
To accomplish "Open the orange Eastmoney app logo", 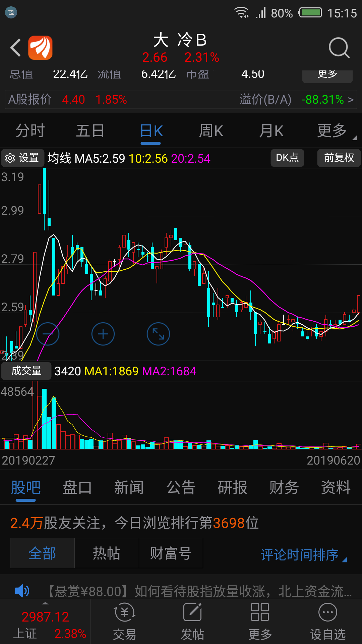I will (x=40, y=48).
